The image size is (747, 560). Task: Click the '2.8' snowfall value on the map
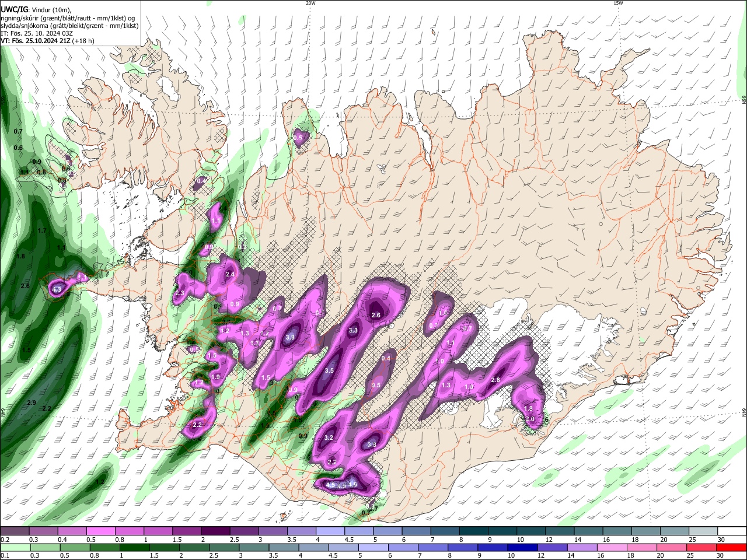click(x=495, y=380)
